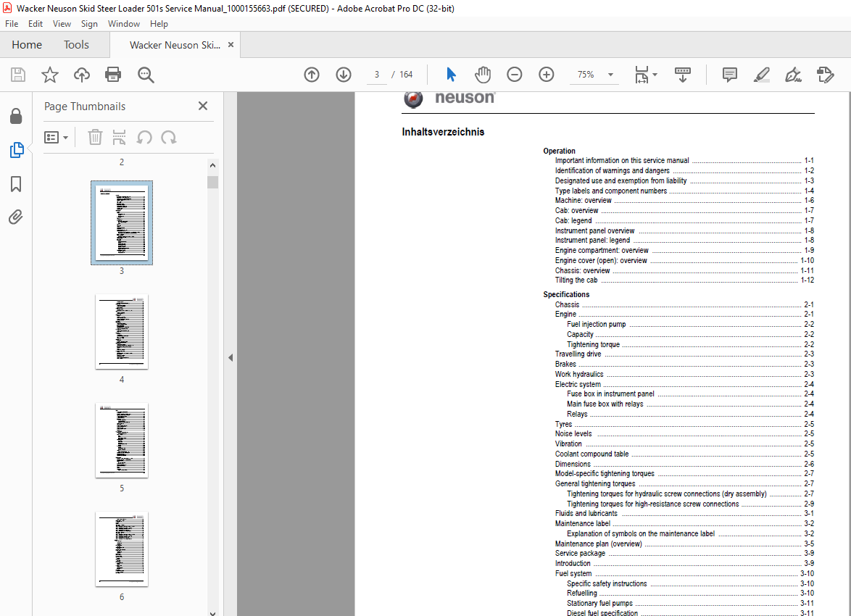Choose the hand pan tool
Screen dimensions: 851x616
[483, 75]
